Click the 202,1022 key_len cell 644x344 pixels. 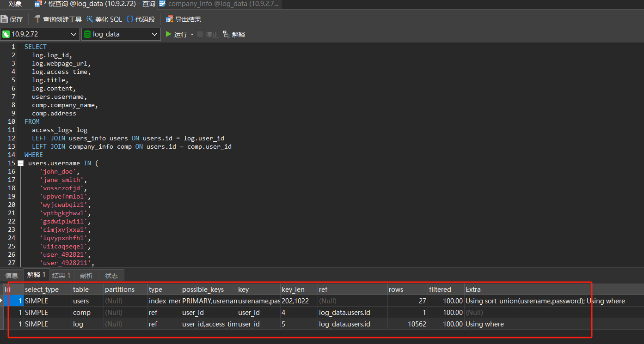299,301
